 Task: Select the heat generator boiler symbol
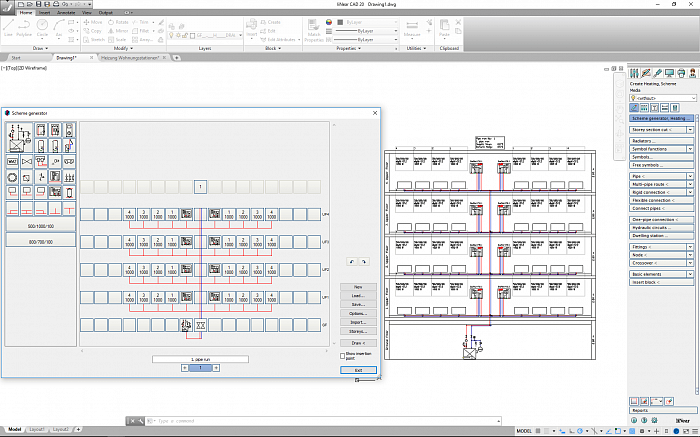pos(19,138)
